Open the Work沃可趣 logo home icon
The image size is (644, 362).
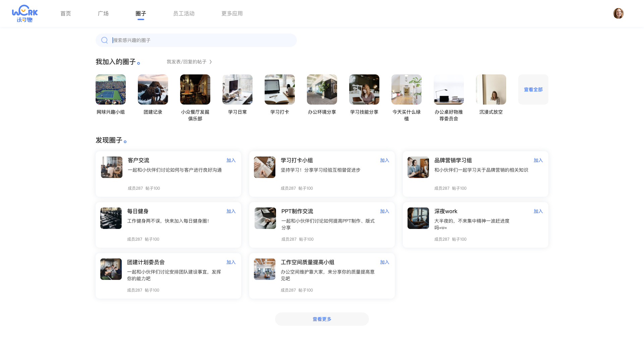(x=25, y=13)
